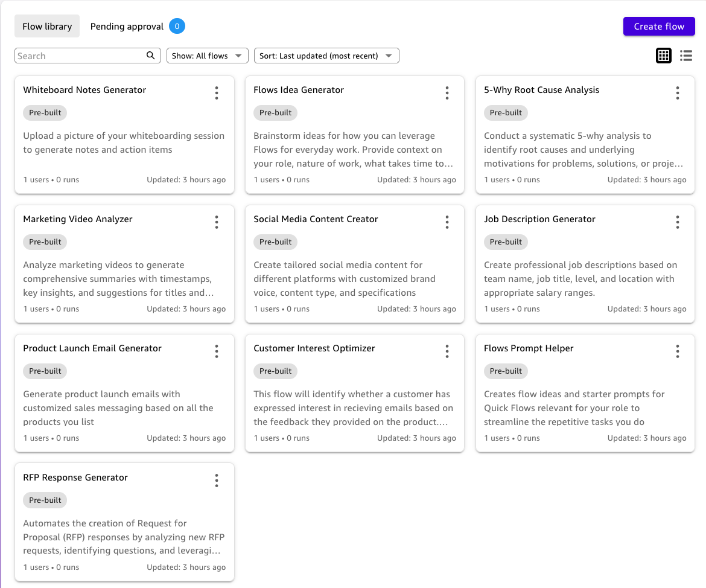Click three-dot menu on Social Media Content Creator
The image size is (706, 588).
447,222
